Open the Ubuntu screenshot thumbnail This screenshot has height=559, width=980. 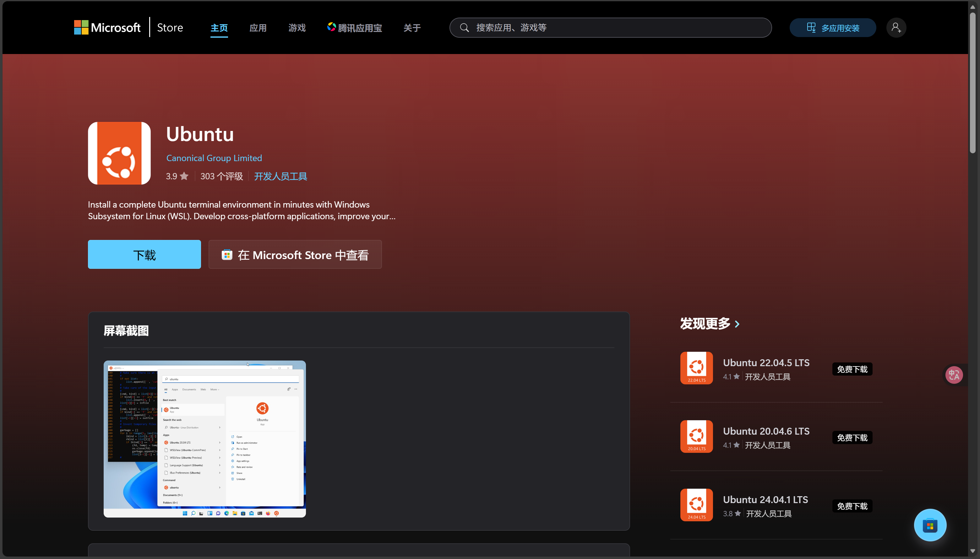(x=205, y=439)
